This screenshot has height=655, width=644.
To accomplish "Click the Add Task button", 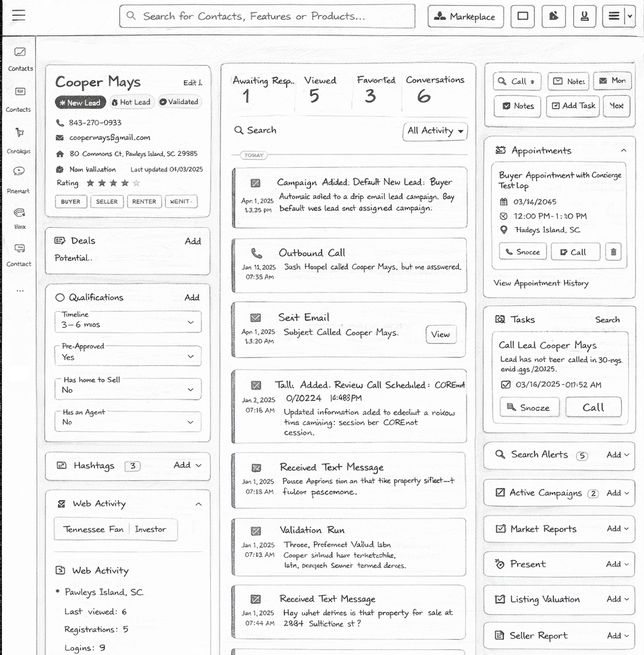I will 573,106.
